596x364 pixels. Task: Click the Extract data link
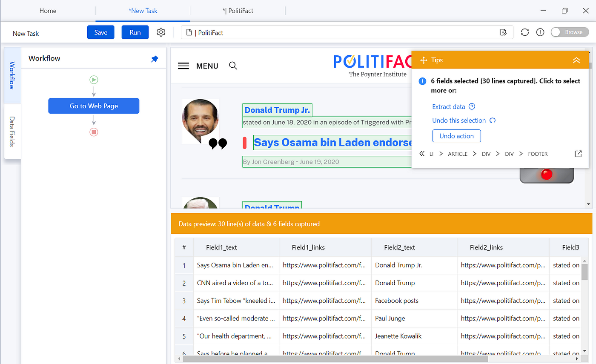[448, 107]
